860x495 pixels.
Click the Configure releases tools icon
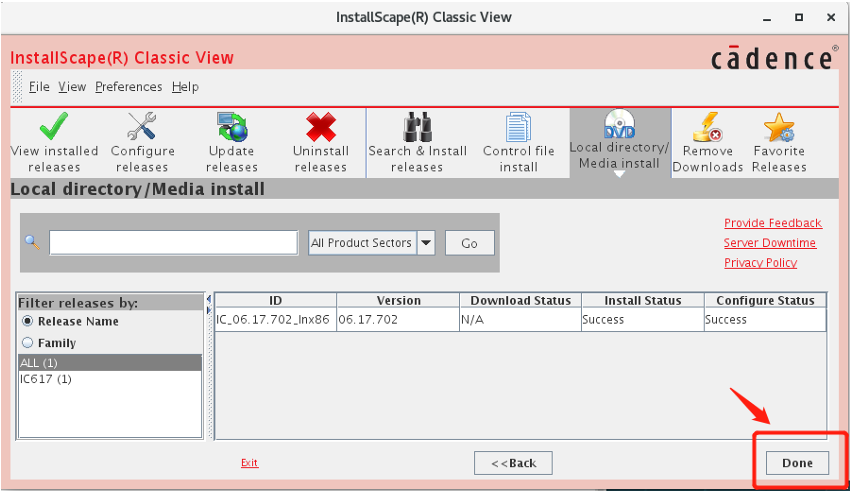[142, 128]
